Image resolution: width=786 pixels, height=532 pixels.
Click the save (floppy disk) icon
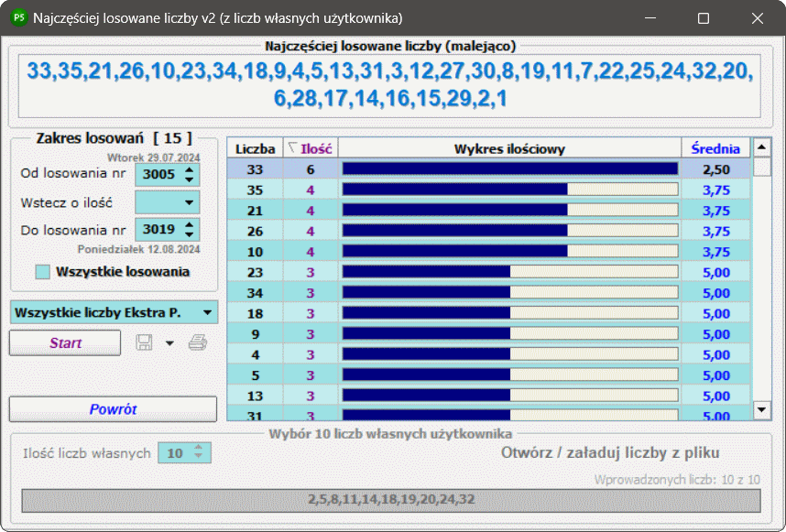point(144,342)
